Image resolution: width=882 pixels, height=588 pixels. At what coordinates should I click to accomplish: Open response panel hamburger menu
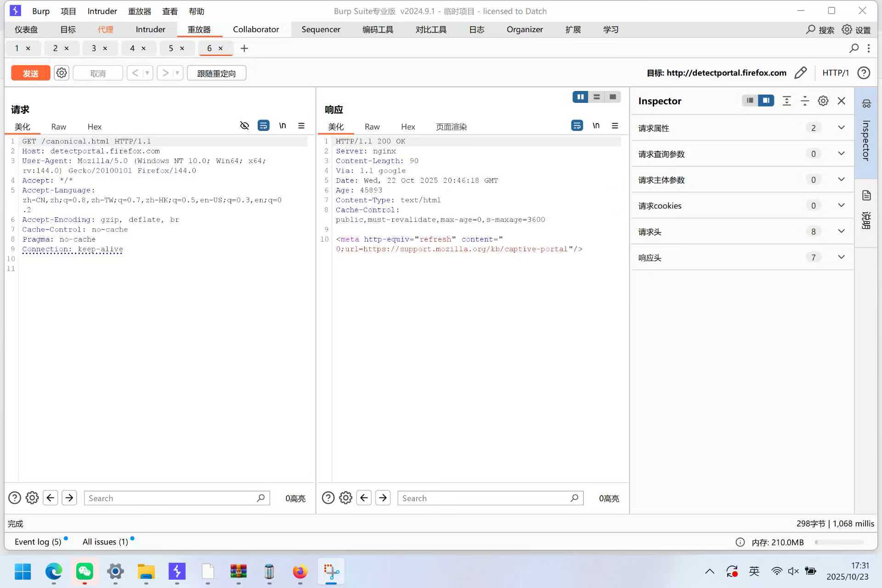pos(615,125)
